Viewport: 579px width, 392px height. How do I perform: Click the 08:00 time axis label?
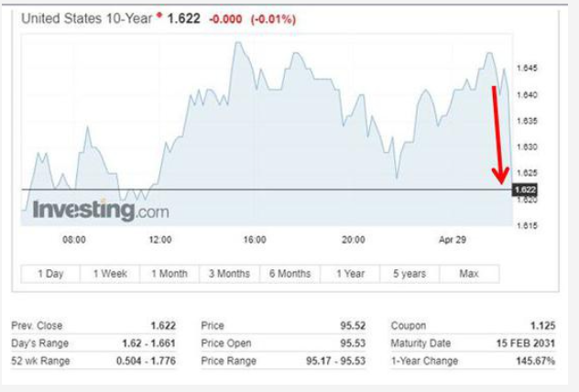click(x=74, y=240)
